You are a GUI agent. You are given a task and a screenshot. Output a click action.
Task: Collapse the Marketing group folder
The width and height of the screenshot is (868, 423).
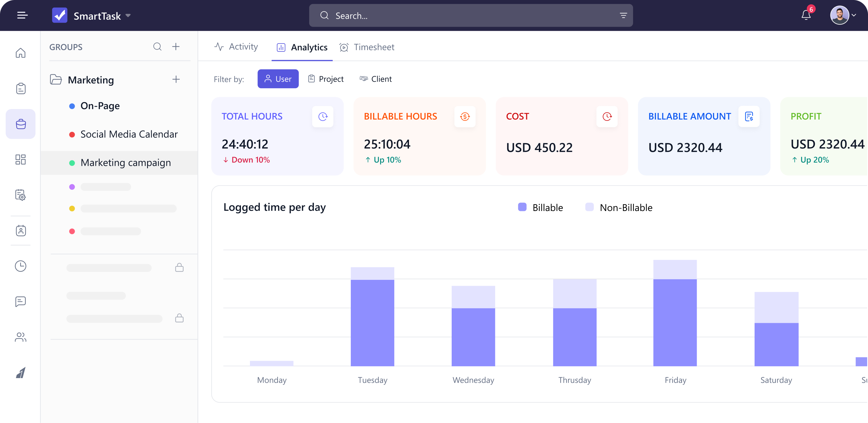[56, 79]
